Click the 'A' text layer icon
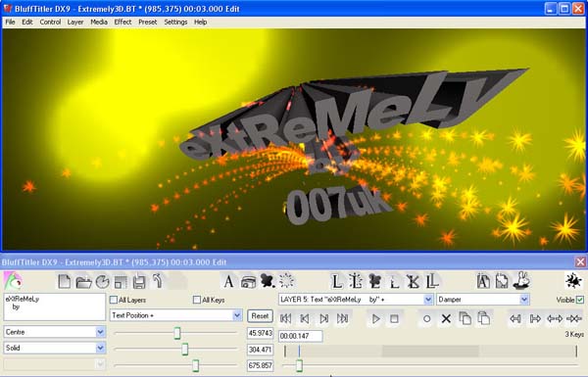Image resolution: width=588 pixels, height=377 pixels. (228, 281)
